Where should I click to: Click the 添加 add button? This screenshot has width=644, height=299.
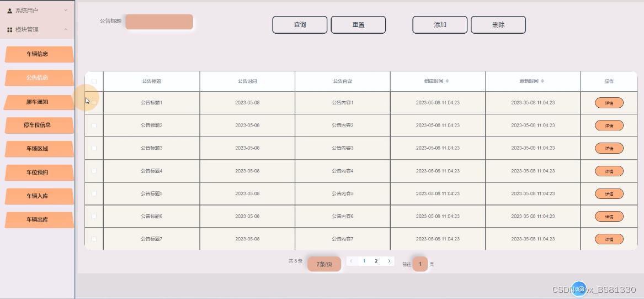pyautogui.click(x=440, y=25)
